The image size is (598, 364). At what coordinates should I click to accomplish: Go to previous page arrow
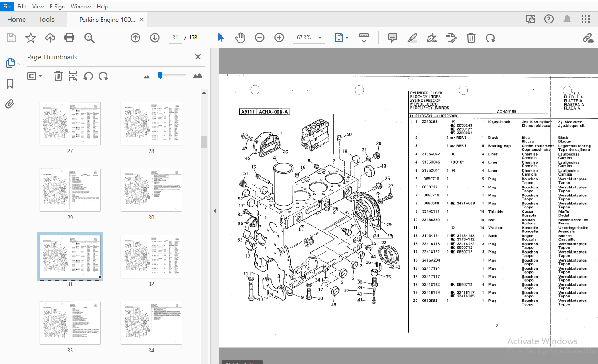click(135, 38)
